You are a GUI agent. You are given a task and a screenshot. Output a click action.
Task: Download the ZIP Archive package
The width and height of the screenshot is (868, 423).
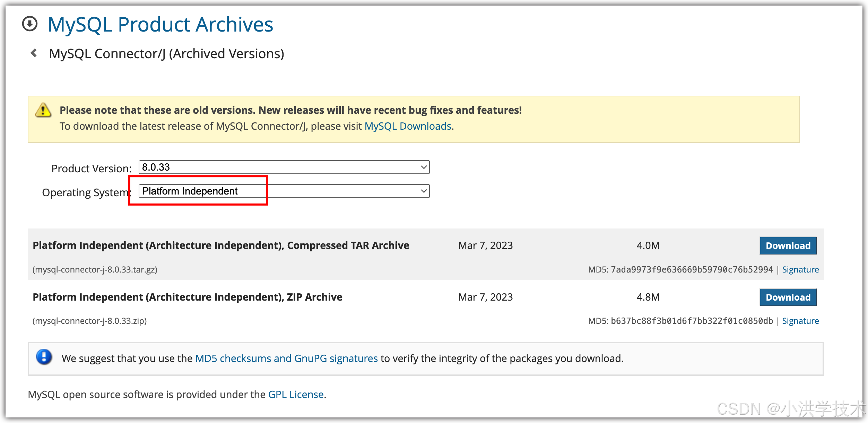click(788, 297)
